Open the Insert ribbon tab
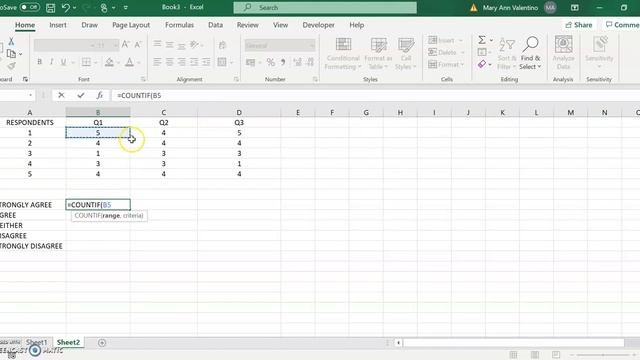Image resolution: width=640 pixels, height=360 pixels. [x=58, y=25]
